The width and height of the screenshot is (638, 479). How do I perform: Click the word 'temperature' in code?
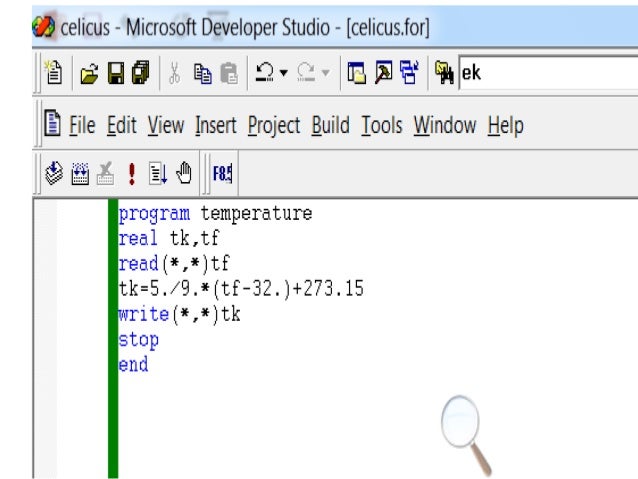pyautogui.click(x=256, y=213)
